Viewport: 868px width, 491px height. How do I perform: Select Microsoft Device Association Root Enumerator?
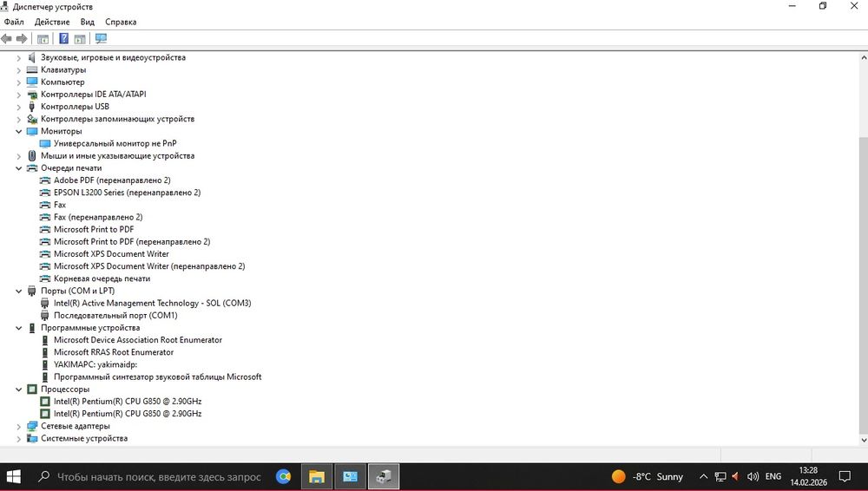point(138,340)
